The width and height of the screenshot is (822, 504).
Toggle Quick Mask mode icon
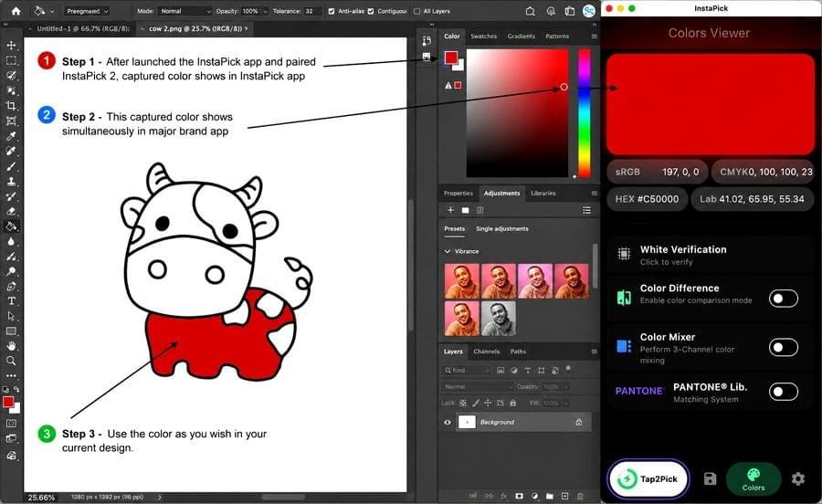click(x=11, y=424)
